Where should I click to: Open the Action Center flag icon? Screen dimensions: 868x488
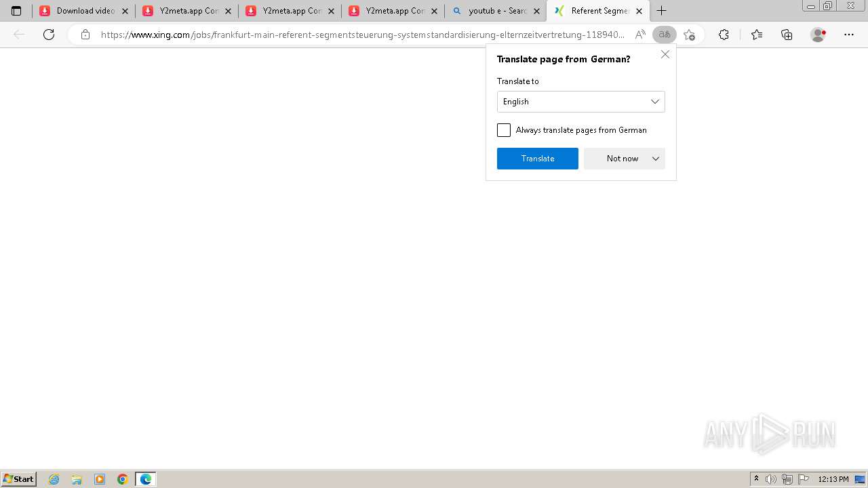pos(804,479)
